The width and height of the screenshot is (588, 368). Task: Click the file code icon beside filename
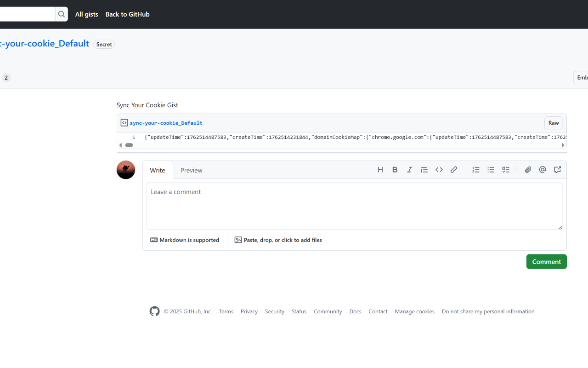[124, 123]
